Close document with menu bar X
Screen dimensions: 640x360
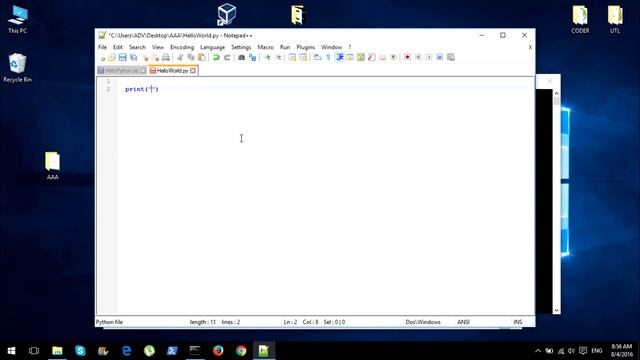[x=530, y=47]
